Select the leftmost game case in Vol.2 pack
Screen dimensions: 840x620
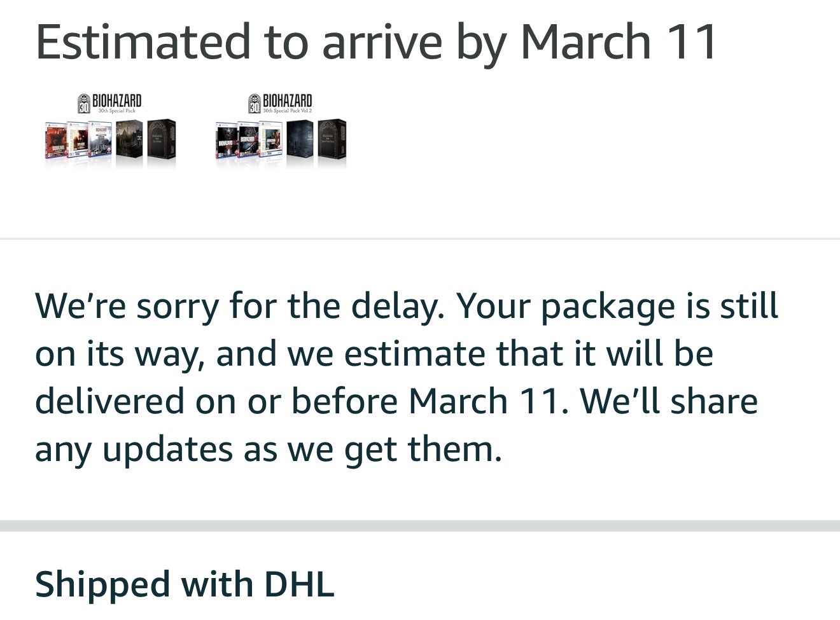click(227, 141)
